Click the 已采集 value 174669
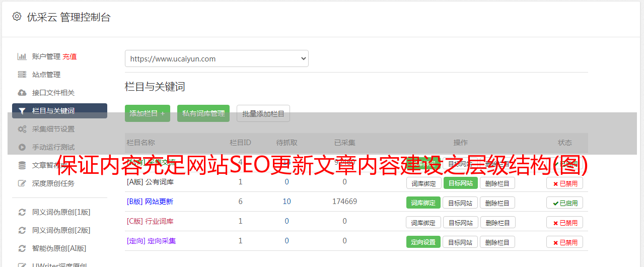This screenshot has width=644, height=267. coord(345,202)
